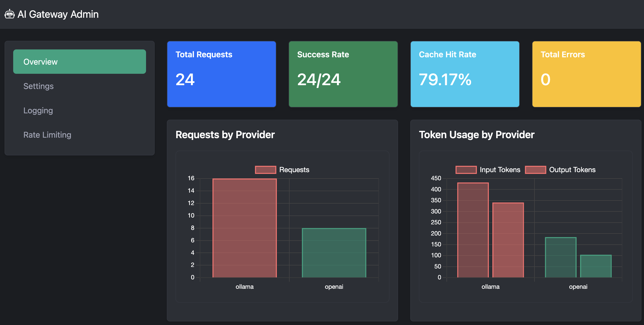Click the Cache Hit Rate card

(465, 74)
